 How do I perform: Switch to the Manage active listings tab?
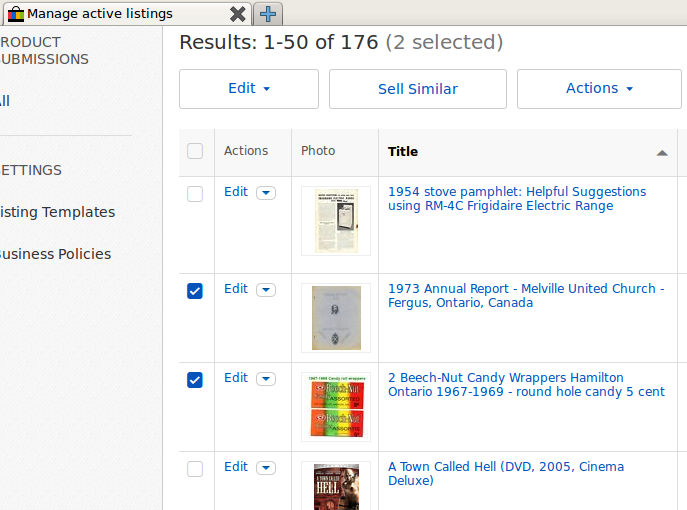coord(100,14)
